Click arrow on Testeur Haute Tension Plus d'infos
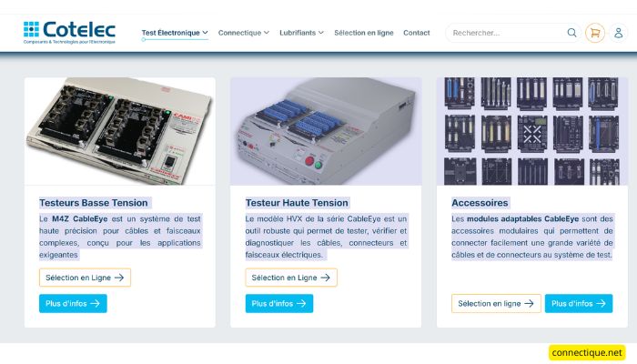The width and height of the screenshot is (637, 364). (x=301, y=303)
